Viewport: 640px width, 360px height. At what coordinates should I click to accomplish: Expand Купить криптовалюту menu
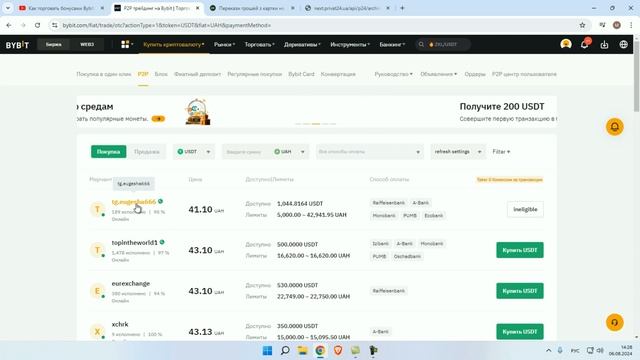click(x=173, y=44)
